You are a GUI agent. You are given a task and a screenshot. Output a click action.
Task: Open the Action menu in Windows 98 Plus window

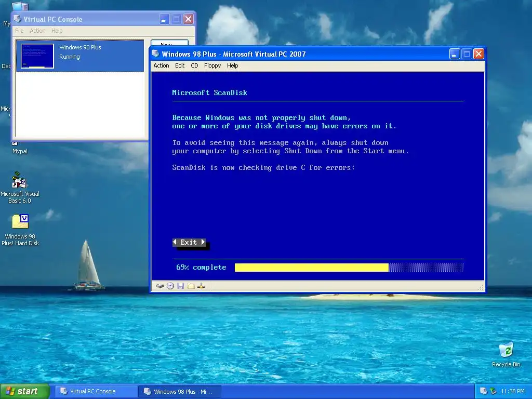coord(161,65)
